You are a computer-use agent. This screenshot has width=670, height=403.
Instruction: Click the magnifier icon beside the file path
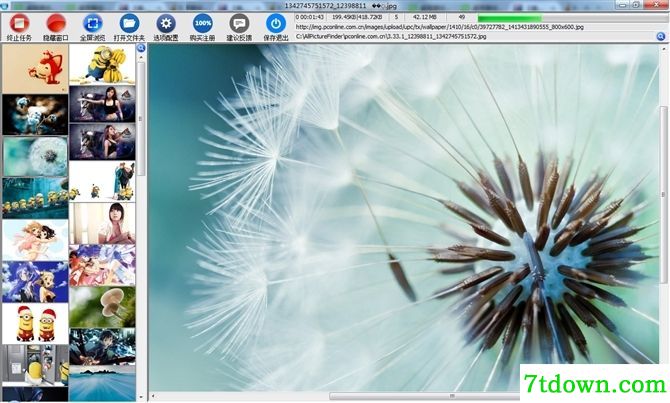(661, 37)
